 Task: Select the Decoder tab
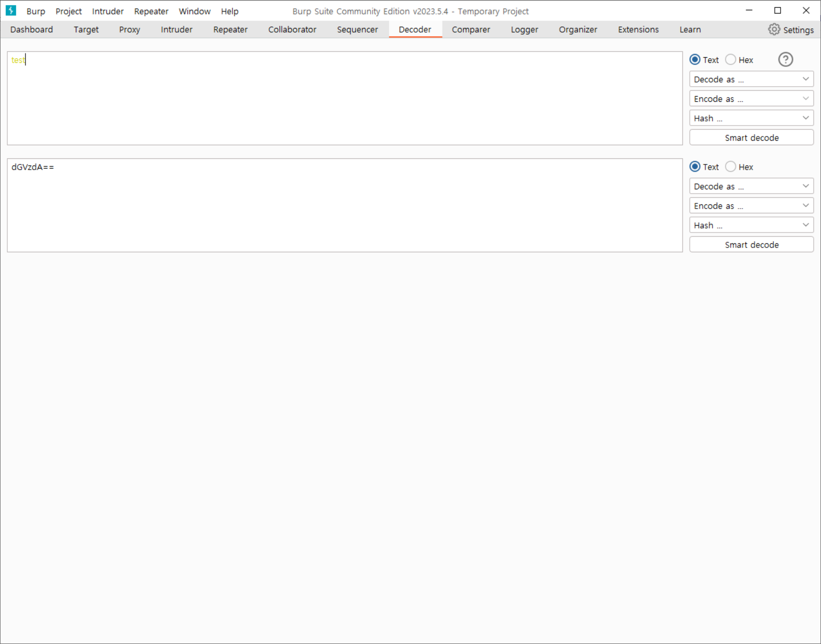coord(415,30)
